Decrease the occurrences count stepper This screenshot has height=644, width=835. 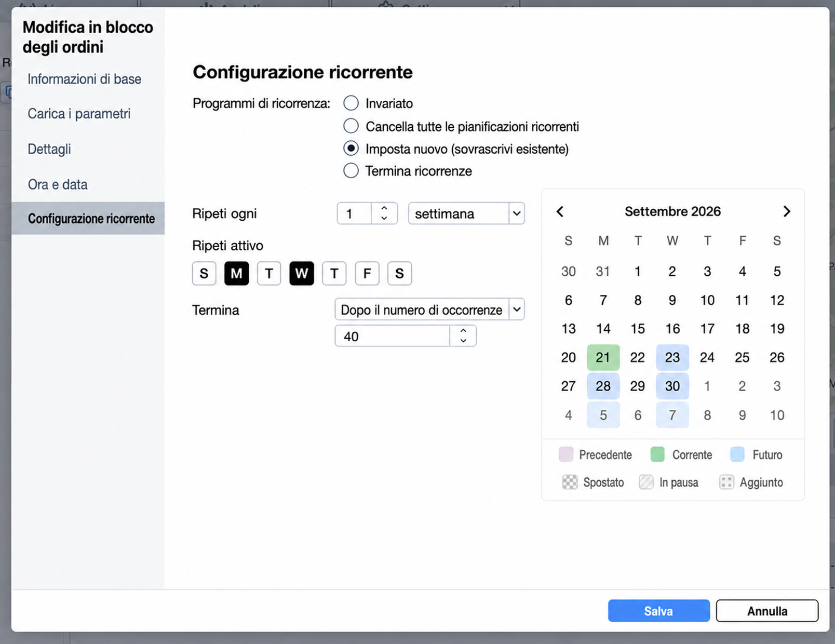click(x=463, y=341)
